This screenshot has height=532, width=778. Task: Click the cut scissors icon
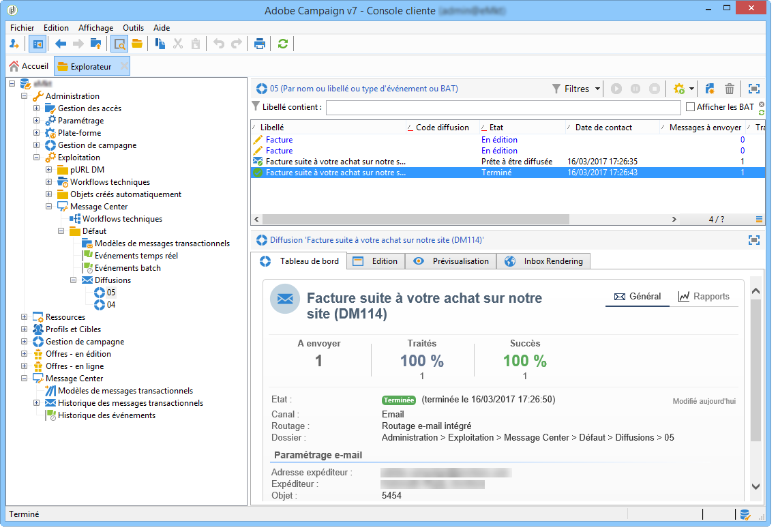(x=178, y=44)
